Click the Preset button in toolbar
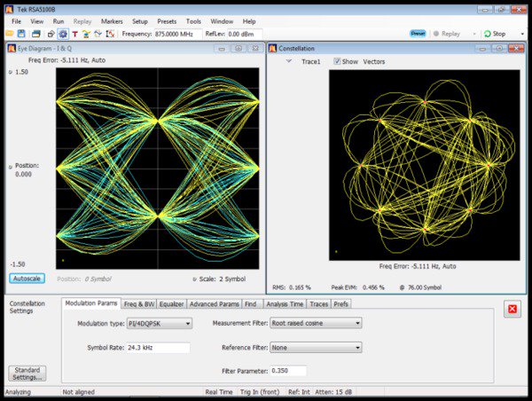The width and height of the screenshot is (532, 401). tap(418, 34)
